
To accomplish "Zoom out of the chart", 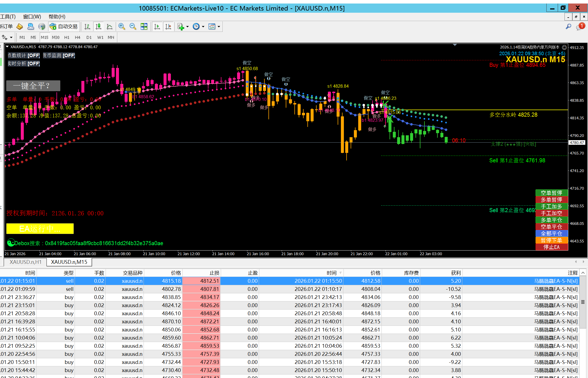I will pyautogui.click(x=133, y=27).
